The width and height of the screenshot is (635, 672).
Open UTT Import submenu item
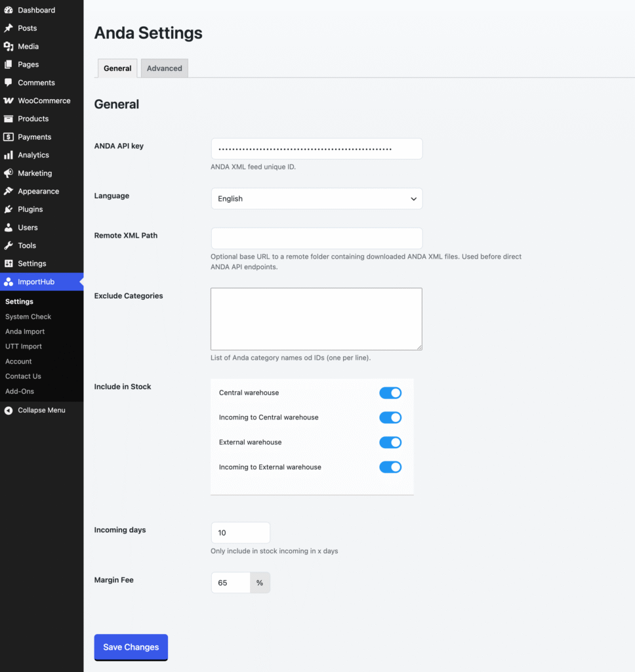click(24, 346)
